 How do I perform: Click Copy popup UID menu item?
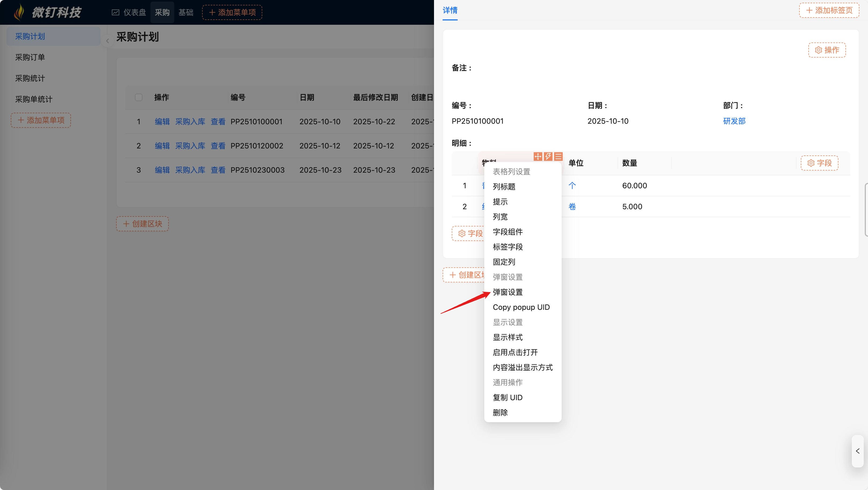pos(521,307)
